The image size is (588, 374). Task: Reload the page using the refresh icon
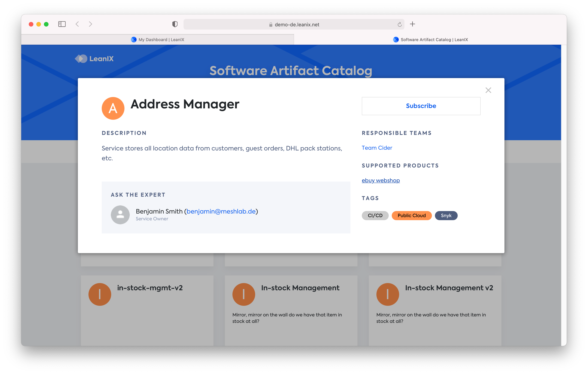(x=400, y=24)
